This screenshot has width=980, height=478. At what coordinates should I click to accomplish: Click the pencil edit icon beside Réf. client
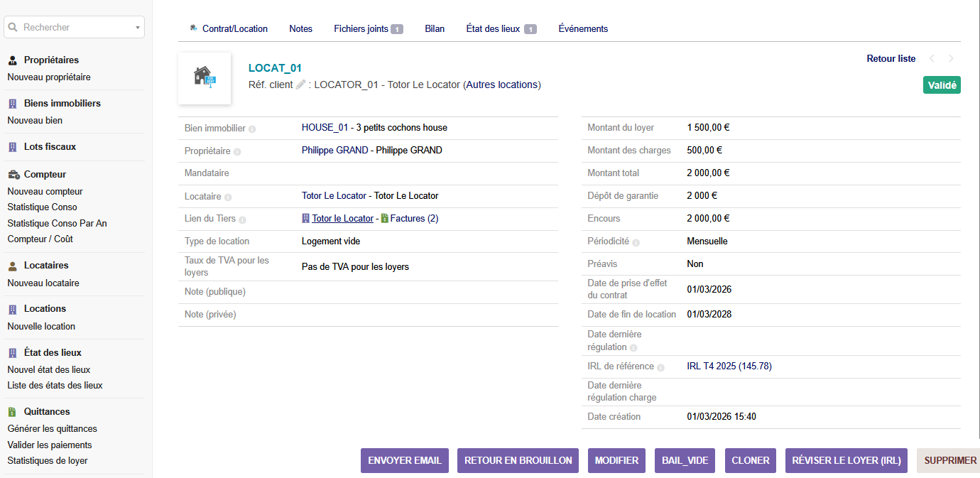[301, 85]
